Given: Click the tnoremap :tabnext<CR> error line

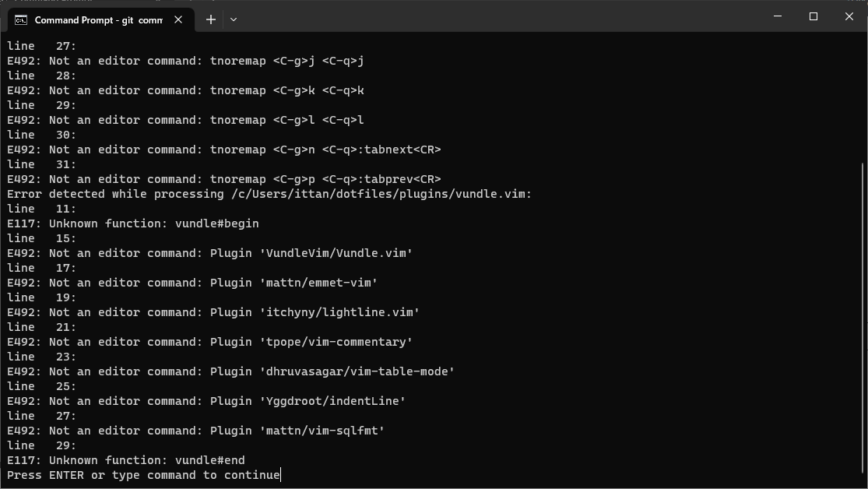Looking at the screenshot, I should [223, 150].
